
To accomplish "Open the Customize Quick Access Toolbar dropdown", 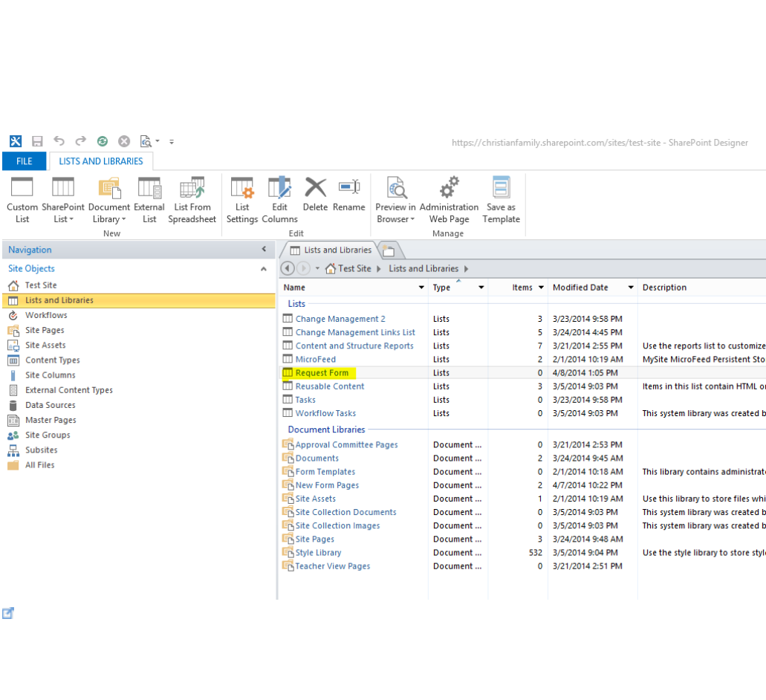I will [x=172, y=142].
